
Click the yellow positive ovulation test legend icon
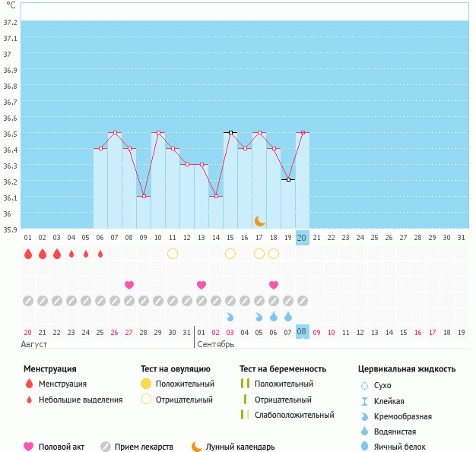[x=145, y=384]
